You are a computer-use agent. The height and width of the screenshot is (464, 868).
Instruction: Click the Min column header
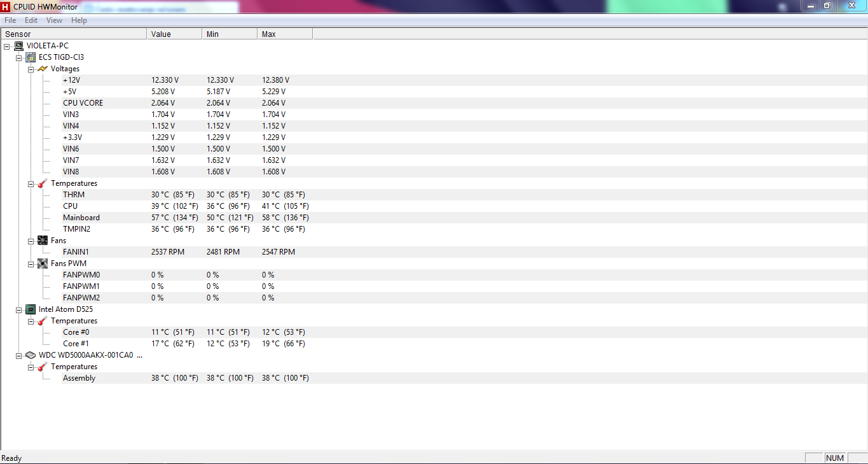(230, 34)
